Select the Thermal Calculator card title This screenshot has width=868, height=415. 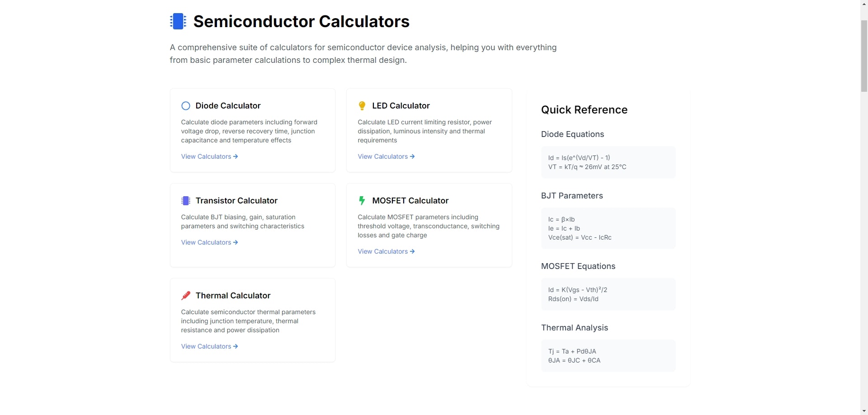(233, 296)
